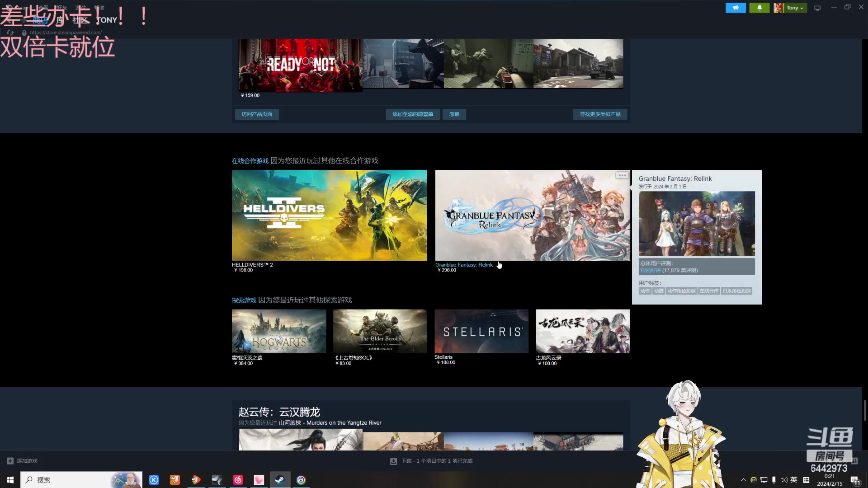Viewport: 868px width, 488px height.
Task: Click the Ready or Not ¥ 159.00 price
Action: [250, 95]
